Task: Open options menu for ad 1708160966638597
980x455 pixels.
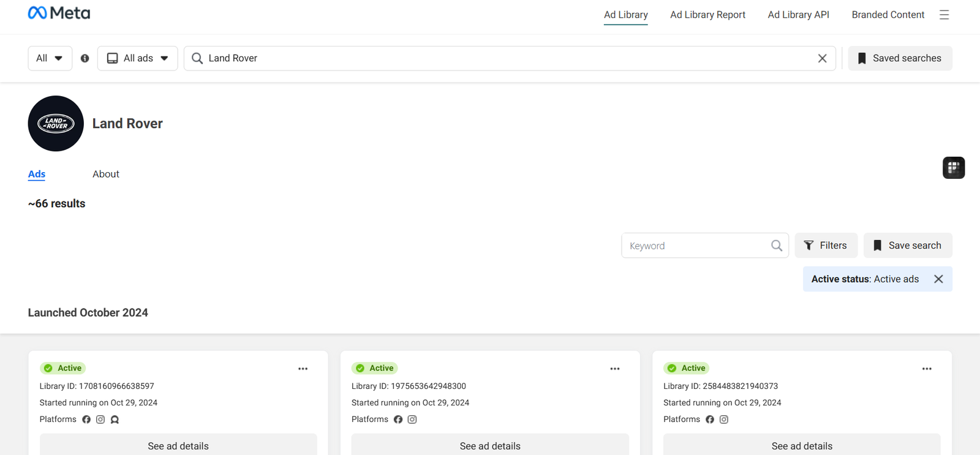Action: (303, 369)
